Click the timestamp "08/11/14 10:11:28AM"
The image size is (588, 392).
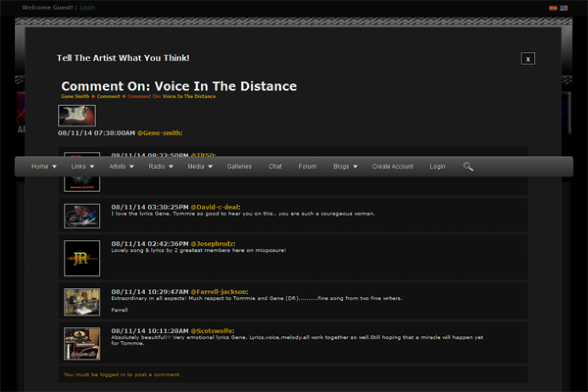150,331
